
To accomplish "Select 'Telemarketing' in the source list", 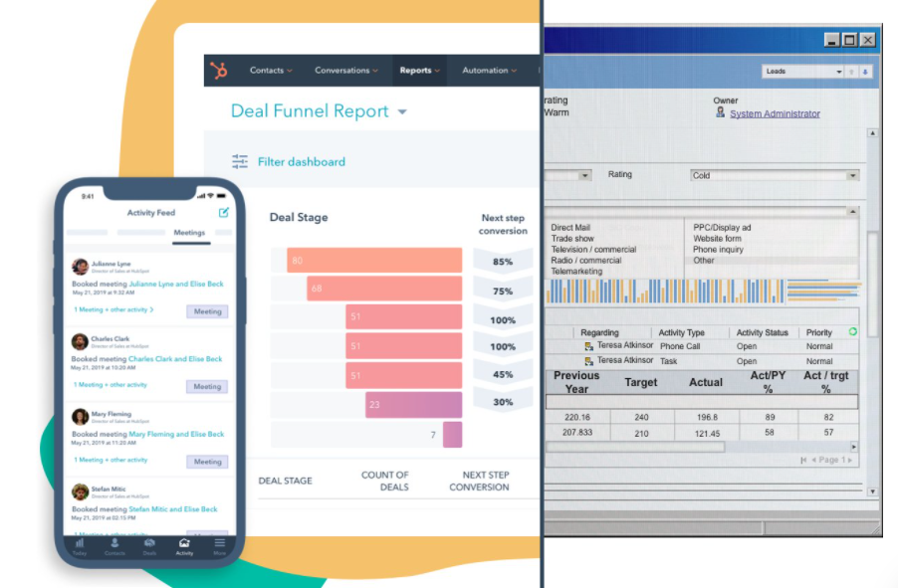I will pyautogui.click(x=576, y=271).
